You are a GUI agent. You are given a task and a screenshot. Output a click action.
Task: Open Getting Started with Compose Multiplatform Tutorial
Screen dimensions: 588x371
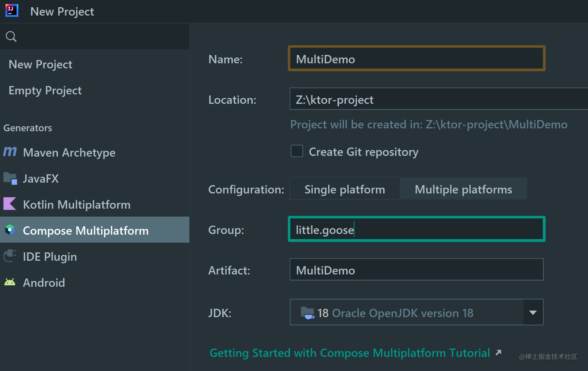(x=349, y=353)
